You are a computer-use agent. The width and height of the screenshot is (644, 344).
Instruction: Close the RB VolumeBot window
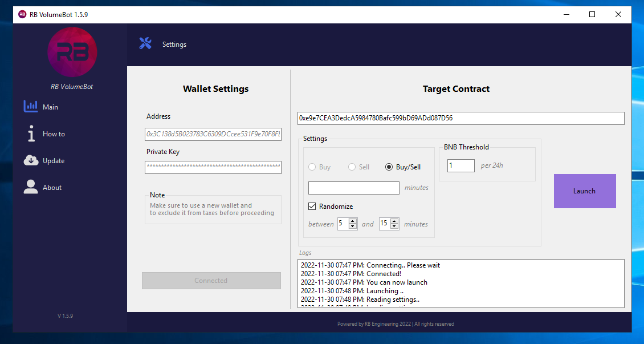pyautogui.click(x=618, y=14)
